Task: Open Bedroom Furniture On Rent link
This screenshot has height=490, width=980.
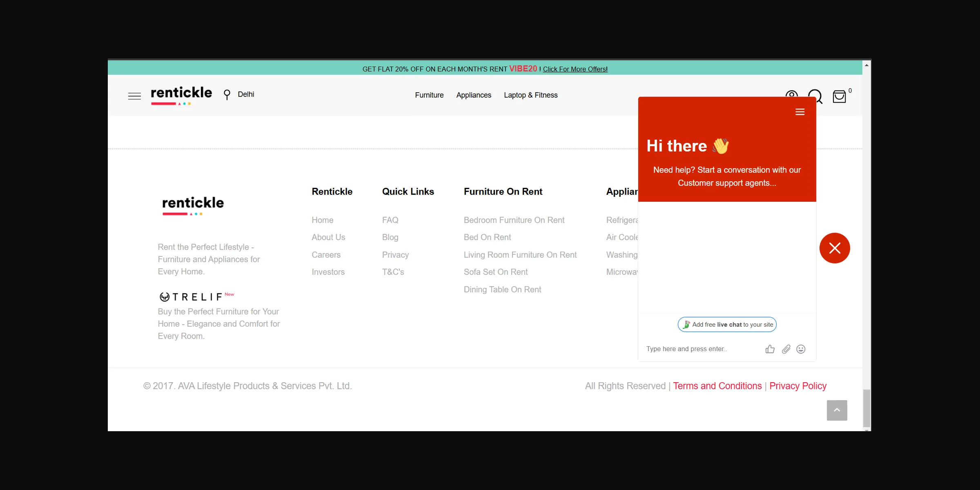Action: 514,220
